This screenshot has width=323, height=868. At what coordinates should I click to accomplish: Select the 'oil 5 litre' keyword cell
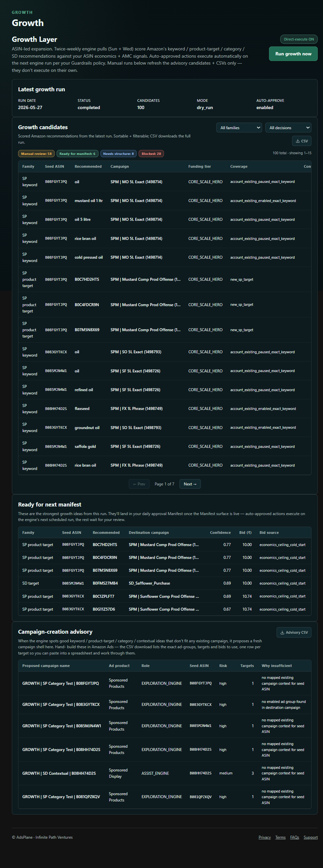(83, 219)
